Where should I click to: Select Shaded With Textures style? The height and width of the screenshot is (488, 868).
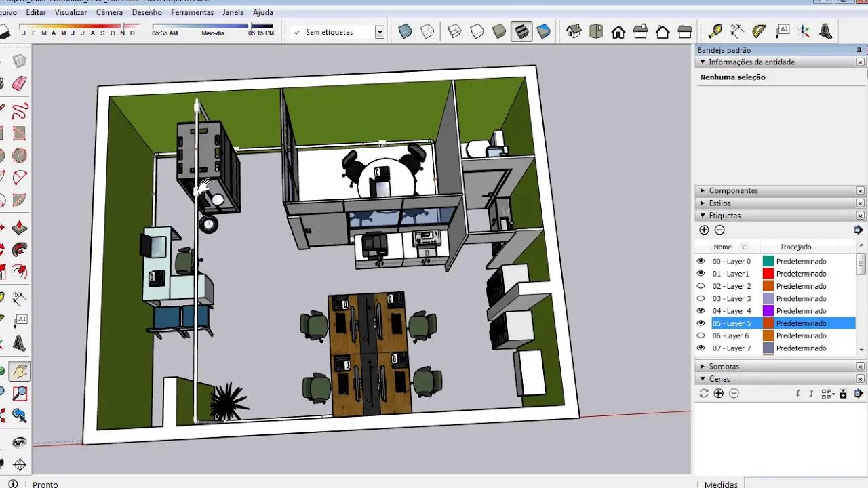click(x=521, y=31)
